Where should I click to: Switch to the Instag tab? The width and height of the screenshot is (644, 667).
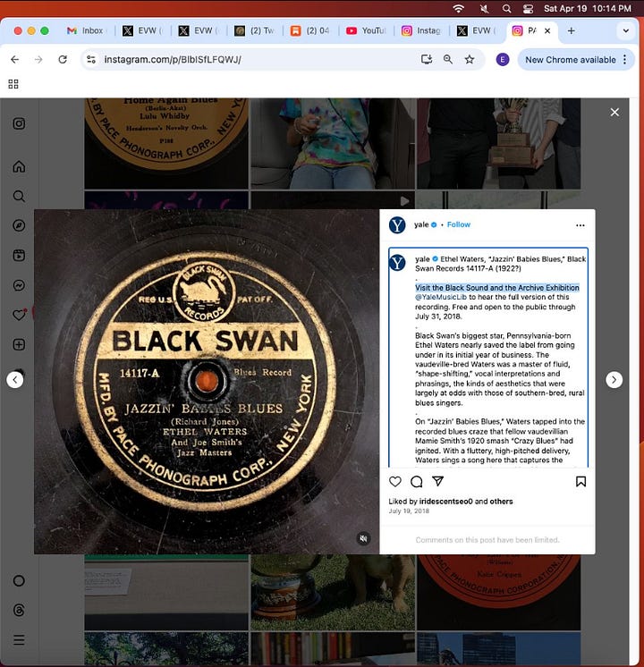421,30
